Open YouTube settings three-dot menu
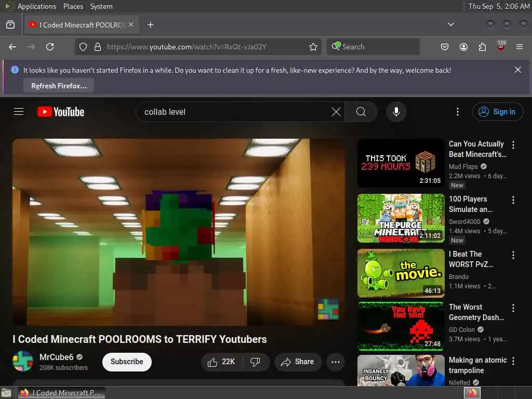Screen dimensions: 532x399 tap(457, 112)
